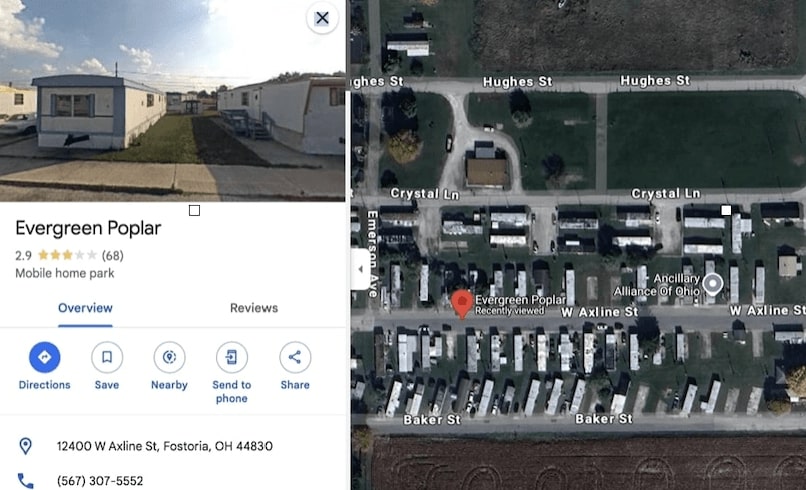
Task: Click phone number (567) 307-5552
Action: [x=100, y=481]
